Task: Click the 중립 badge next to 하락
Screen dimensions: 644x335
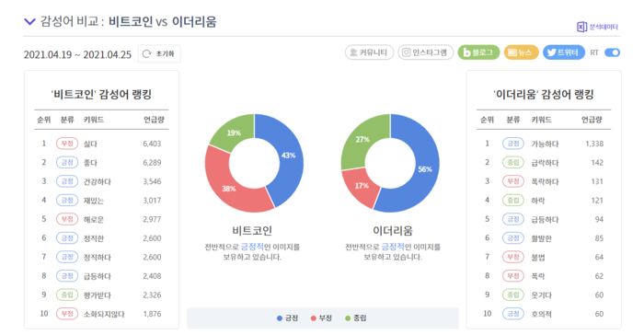Action: (513, 201)
